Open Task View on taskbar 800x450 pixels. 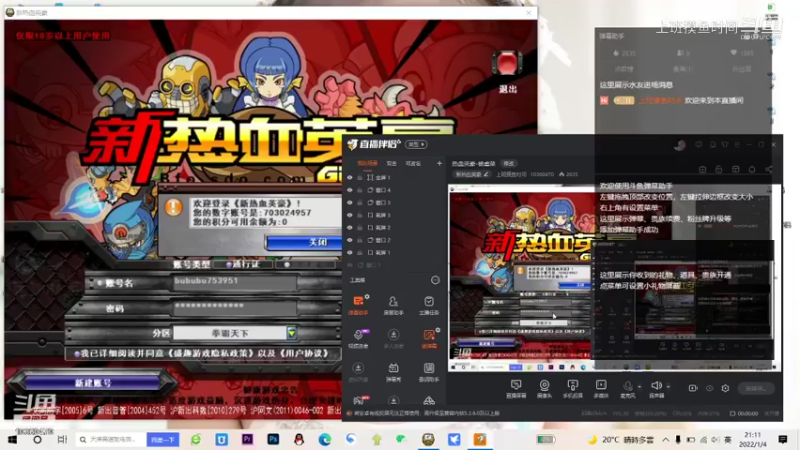[62, 439]
